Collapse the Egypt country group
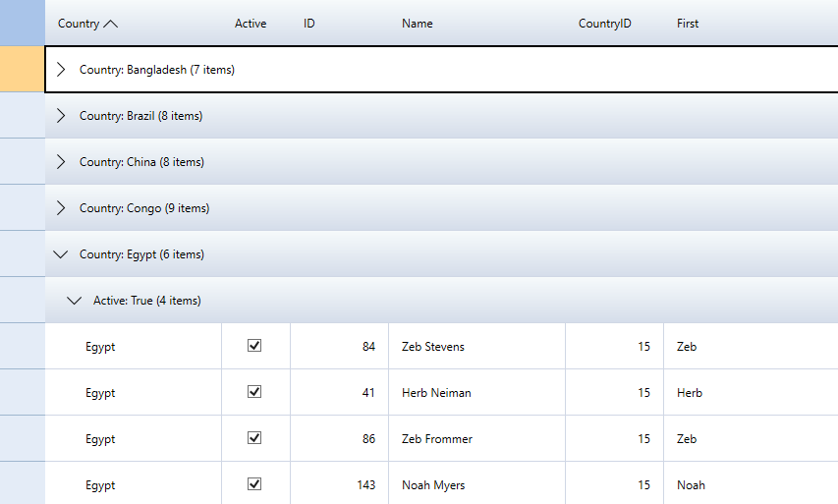 pos(61,254)
